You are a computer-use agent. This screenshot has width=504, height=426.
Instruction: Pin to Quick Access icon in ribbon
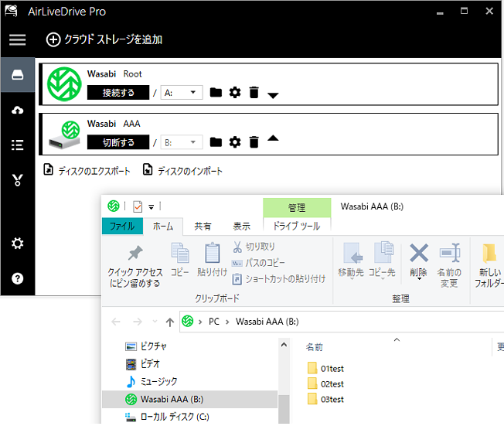135,253
